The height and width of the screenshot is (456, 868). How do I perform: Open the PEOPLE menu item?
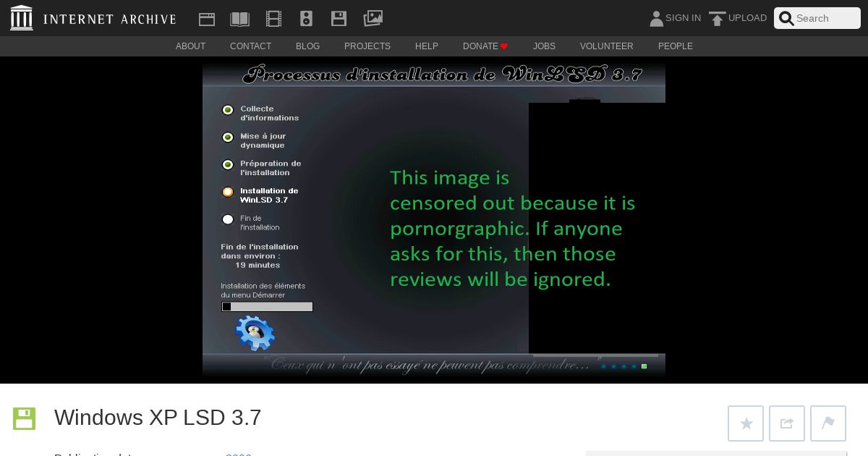pyautogui.click(x=675, y=46)
